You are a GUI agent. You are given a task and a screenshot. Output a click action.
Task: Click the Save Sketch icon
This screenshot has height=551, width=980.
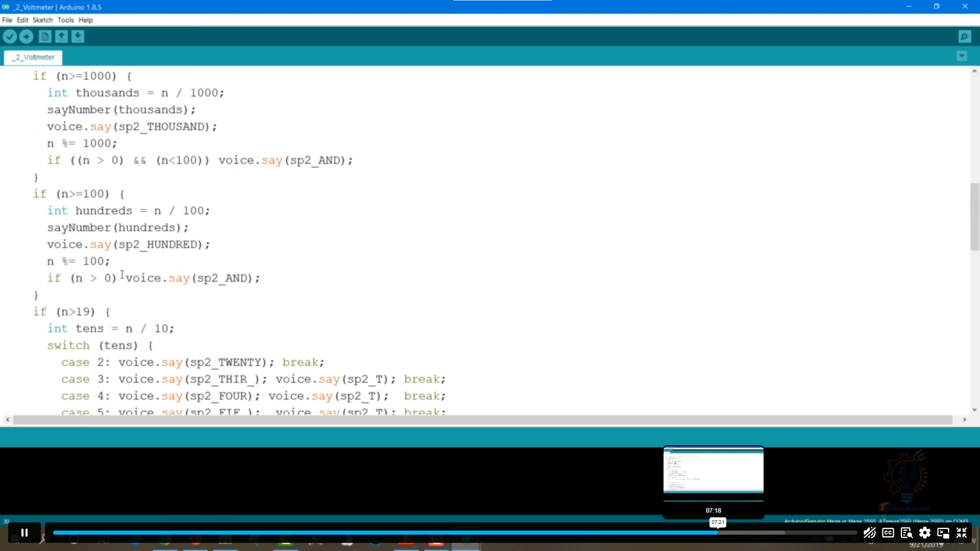click(x=78, y=36)
